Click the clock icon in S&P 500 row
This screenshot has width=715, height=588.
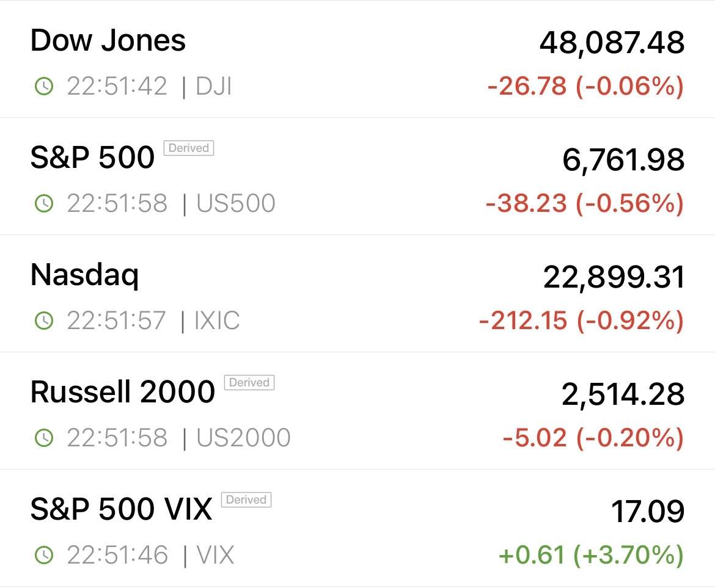click(x=44, y=204)
